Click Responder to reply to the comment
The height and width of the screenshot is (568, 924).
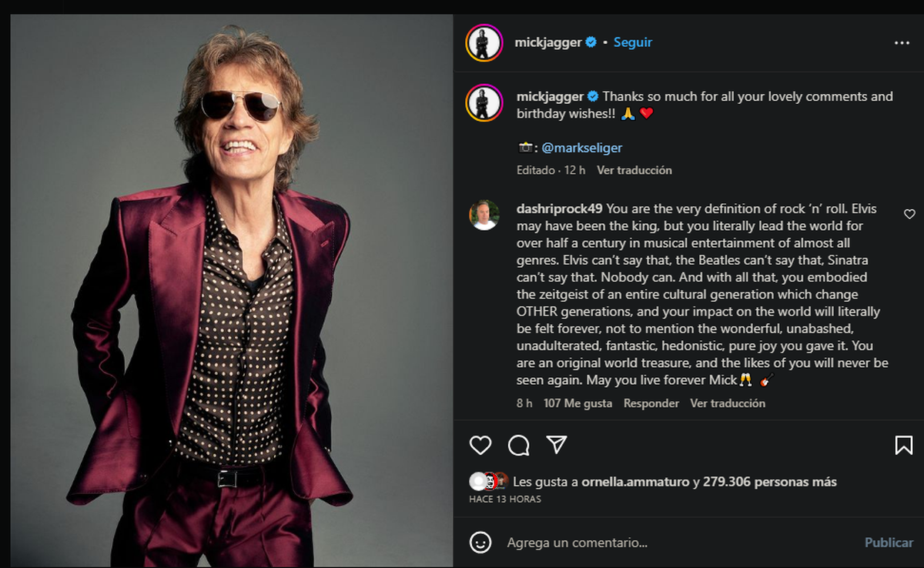[651, 403]
